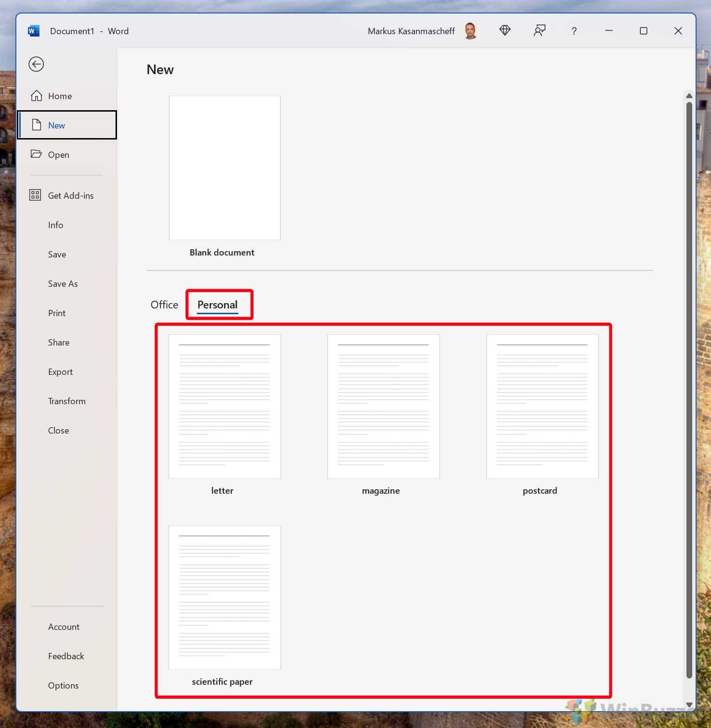Click the feedback person icon in title bar
This screenshot has height=728, width=711.
click(x=539, y=31)
